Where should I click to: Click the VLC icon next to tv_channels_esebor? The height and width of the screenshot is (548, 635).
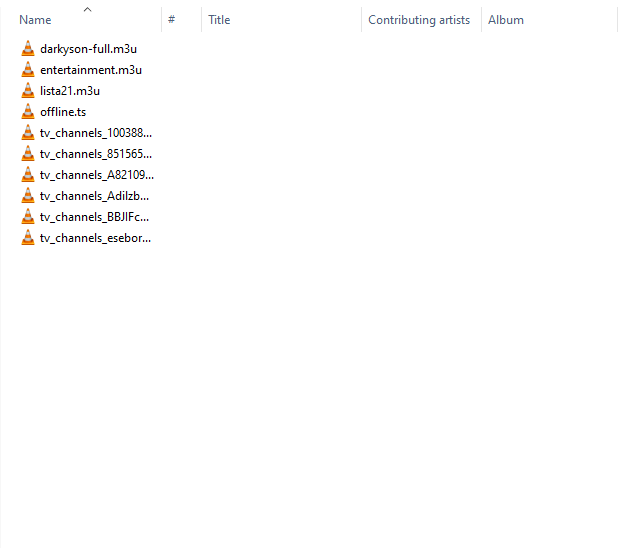tap(28, 237)
